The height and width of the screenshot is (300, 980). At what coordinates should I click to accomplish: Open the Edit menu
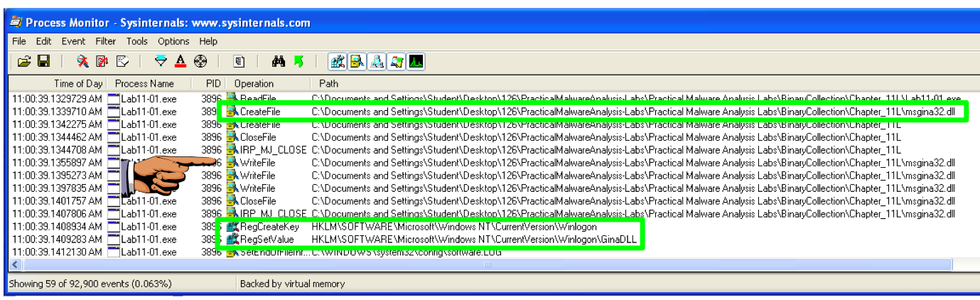click(x=44, y=41)
